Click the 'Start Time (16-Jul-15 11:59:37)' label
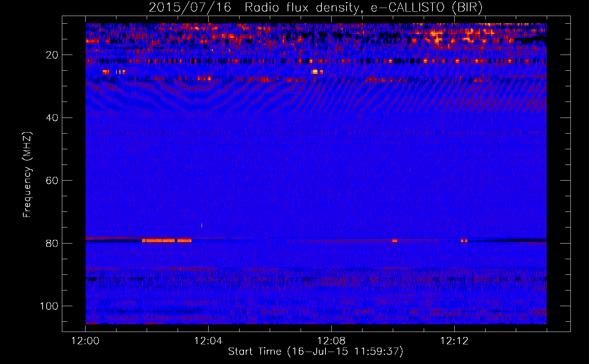The image size is (589, 364). tap(316, 352)
